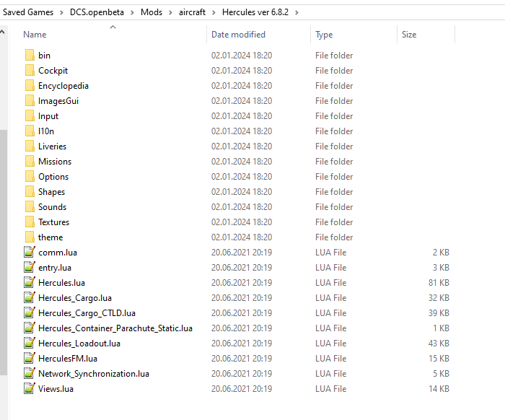Click Hercules ver 6.8.2 breadcrumb

(x=255, y=12)
